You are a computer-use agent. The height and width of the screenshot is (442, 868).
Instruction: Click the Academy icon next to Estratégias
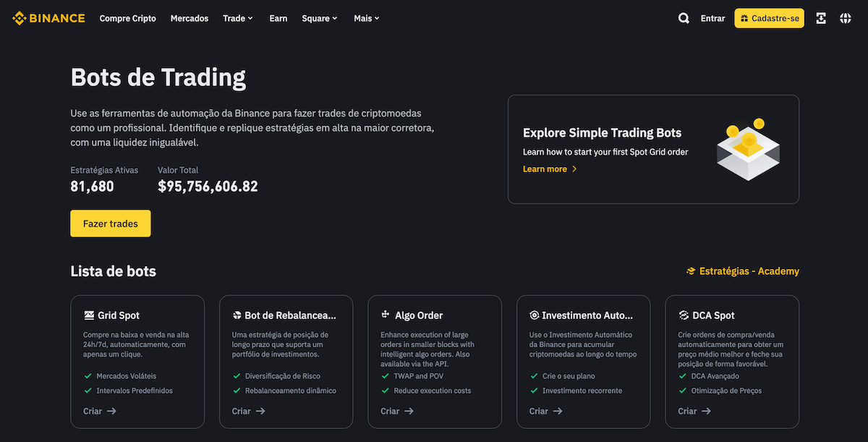(x=690, y=271)
